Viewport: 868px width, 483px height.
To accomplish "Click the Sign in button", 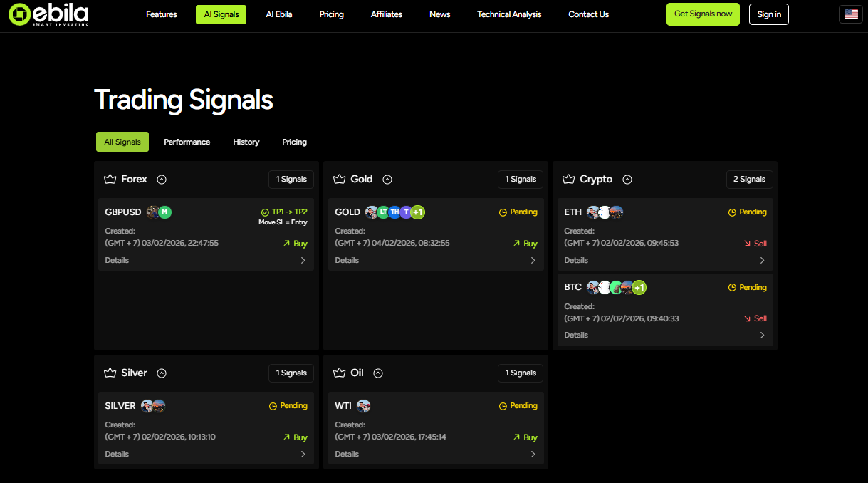I will pyautogui.click(x=768, y=14).
